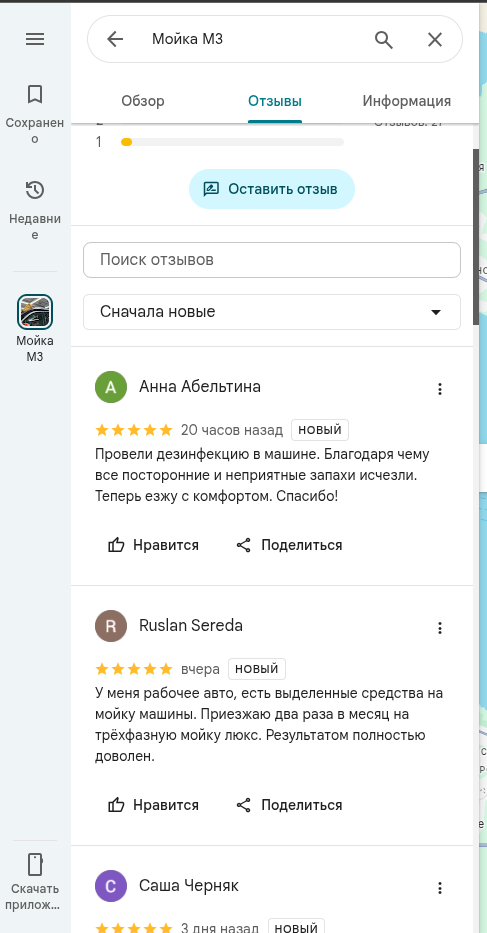Viewport: 487px width, 933px height.
Task: Click the Недавние label in the sidebar
Action: point(35,227)
